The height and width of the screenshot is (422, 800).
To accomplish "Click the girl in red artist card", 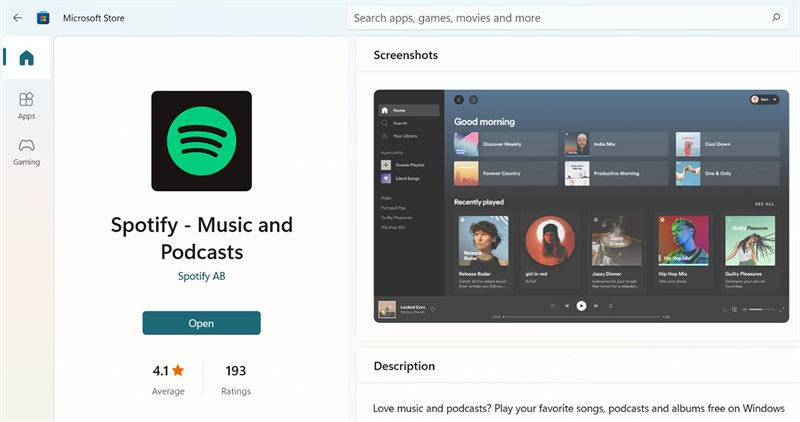I will click(x=550, y=251).
